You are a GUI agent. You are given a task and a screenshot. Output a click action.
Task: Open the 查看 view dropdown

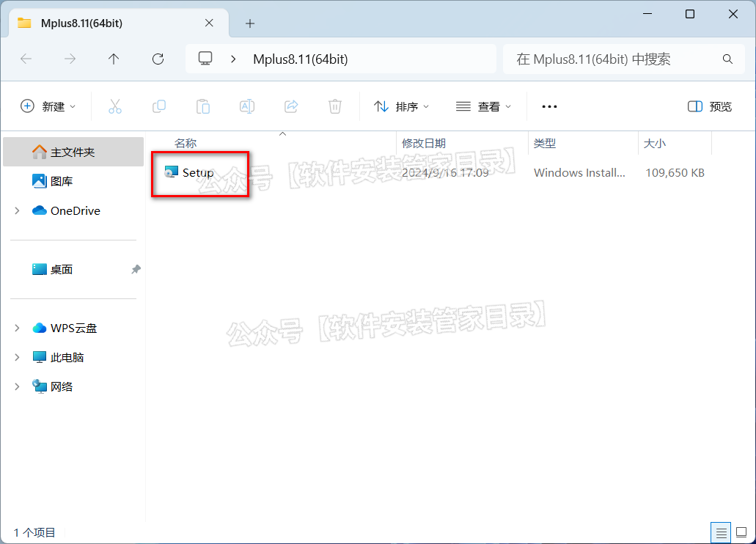(x=483, y=106)
